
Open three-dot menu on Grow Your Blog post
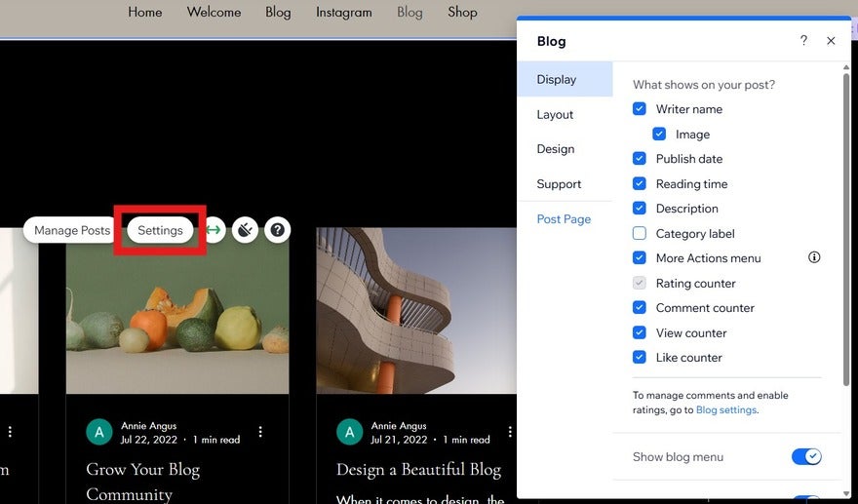(260, 432)
